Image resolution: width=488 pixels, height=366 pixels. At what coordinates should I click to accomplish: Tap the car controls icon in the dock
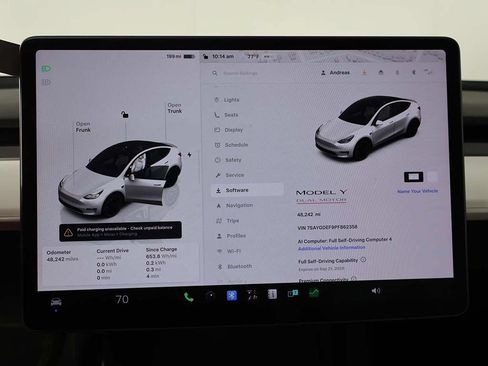click(x=56, y=302)
